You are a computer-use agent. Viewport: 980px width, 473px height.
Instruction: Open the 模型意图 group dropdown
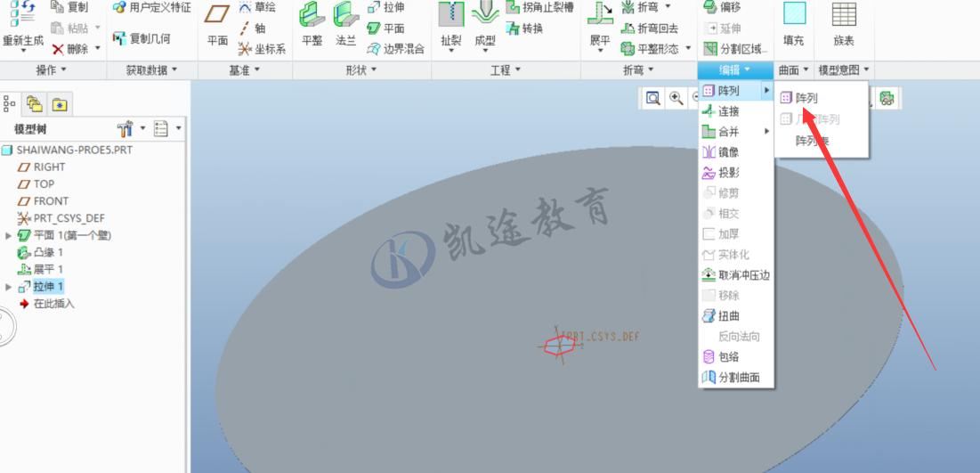(x=845, y=70)
